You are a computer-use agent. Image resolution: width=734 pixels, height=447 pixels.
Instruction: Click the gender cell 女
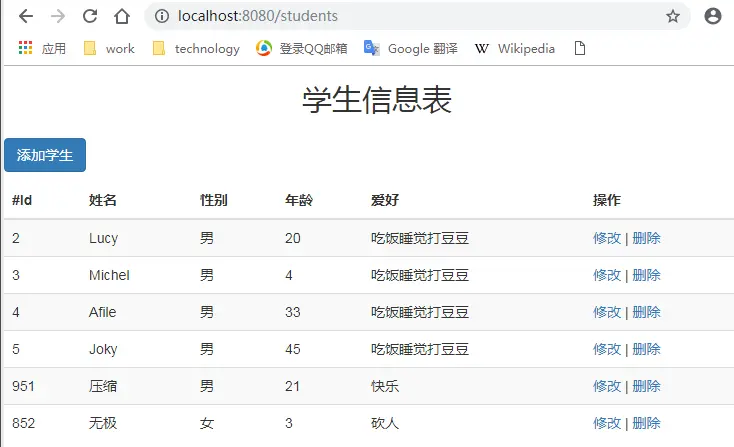coord(207,423)
